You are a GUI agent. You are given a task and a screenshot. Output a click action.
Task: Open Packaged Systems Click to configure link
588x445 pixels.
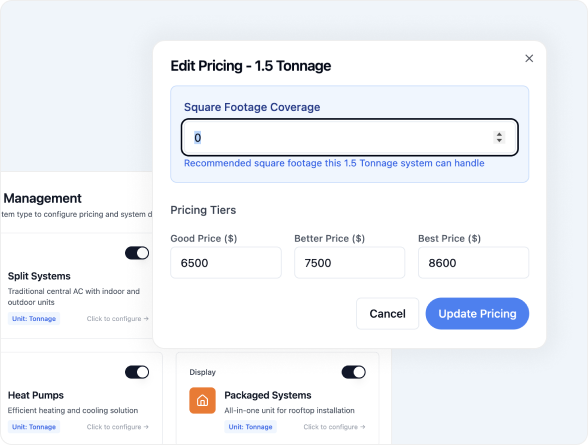[334, 427]
